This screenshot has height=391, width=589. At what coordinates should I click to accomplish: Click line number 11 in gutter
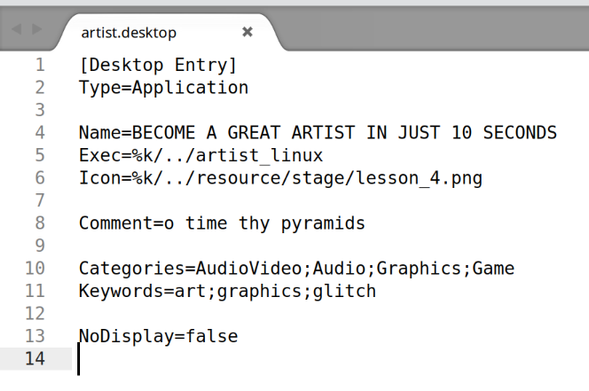coord(35,291)
